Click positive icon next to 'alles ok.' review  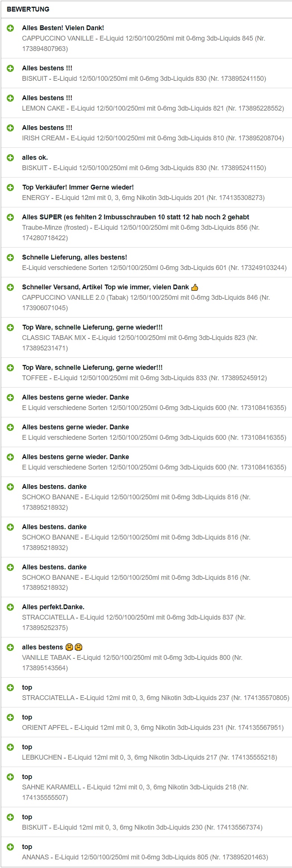pos(10,158)
